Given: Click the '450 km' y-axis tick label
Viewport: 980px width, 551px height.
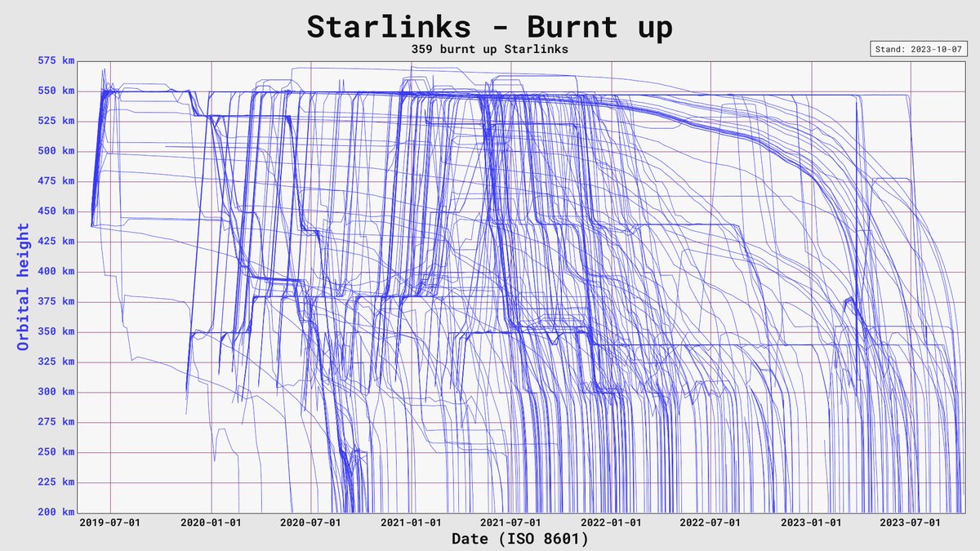Looking at the screenshot, I should click(x=56, y=211).
